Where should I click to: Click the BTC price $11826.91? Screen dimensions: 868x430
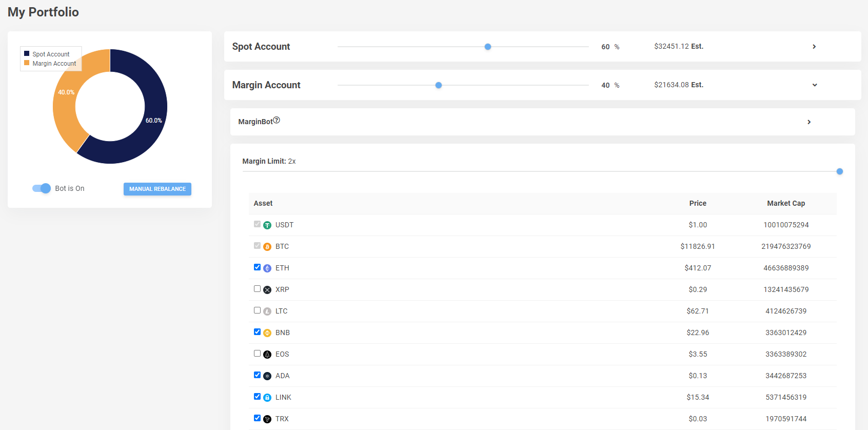tap(698, 246)
